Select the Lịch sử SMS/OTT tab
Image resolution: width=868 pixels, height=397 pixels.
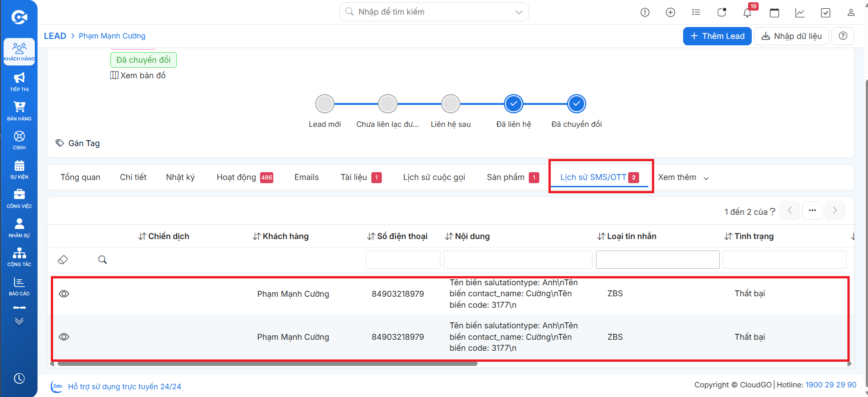coord(599,177)
